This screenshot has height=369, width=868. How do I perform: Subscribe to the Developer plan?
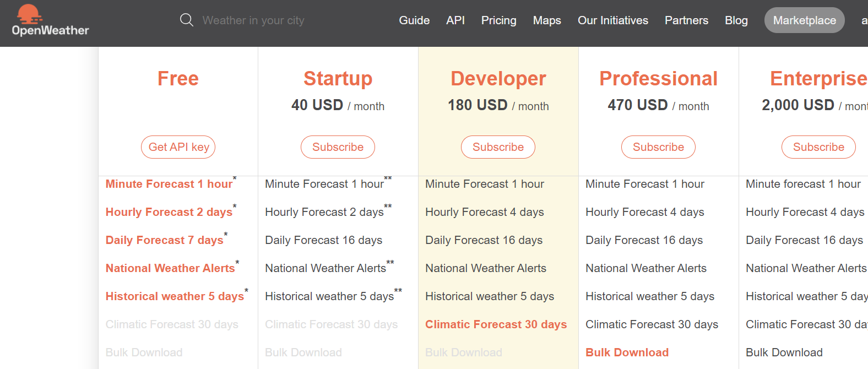tap(498, 147)
